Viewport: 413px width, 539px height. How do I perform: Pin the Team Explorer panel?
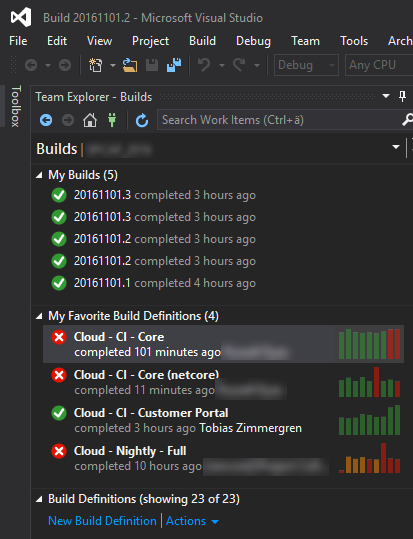click(x=402, y=96)
